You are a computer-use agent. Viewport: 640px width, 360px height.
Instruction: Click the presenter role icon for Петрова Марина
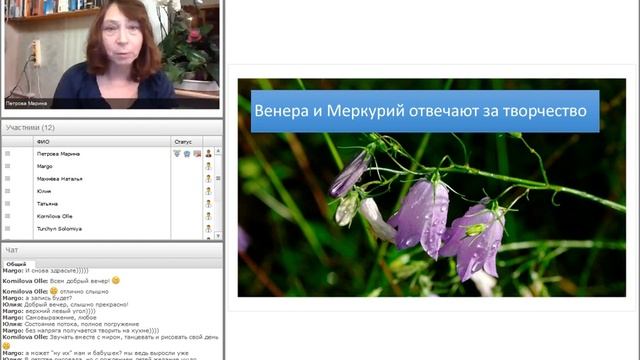tap(209, 153)
